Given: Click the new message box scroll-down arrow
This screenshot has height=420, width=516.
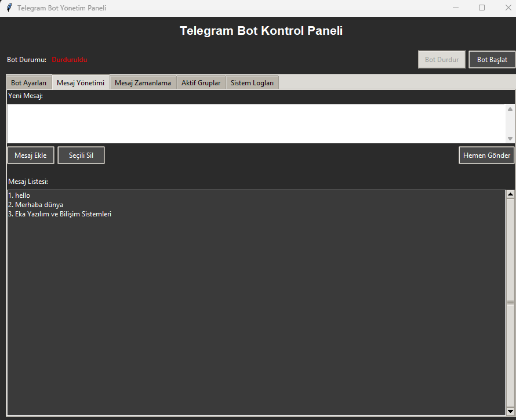Looking at the screenshot, I should coord(510,139).
